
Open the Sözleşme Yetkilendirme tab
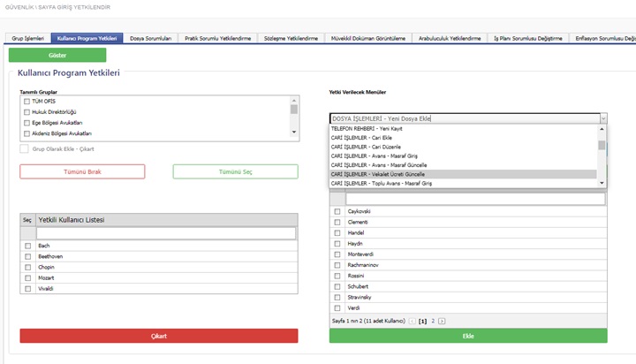(x=288, y=39)
